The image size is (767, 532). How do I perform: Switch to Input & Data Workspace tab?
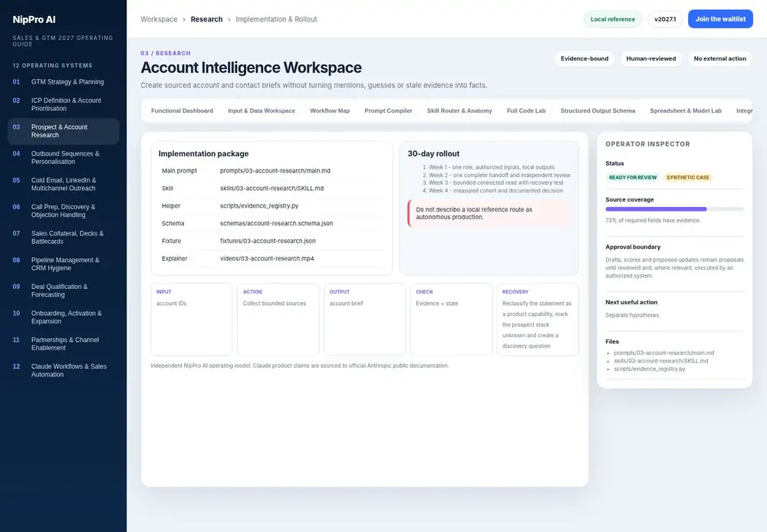262,111
